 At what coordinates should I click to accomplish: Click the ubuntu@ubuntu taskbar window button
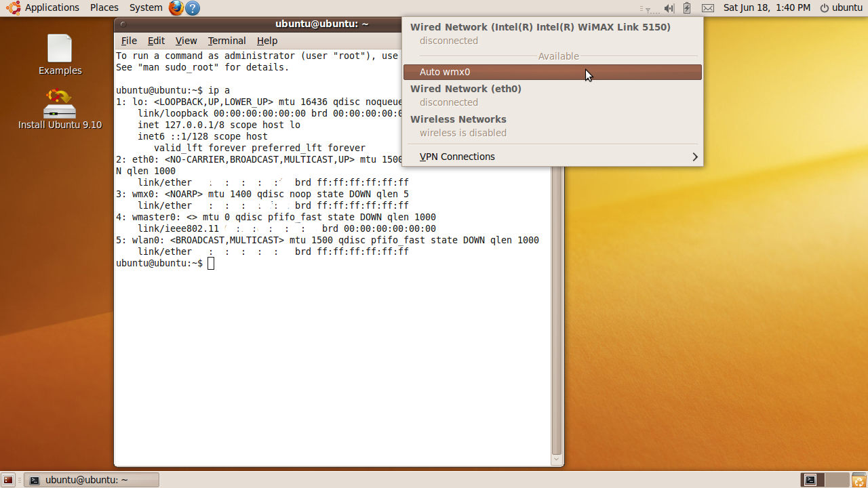pyautogui.click(x=92, y=480)
